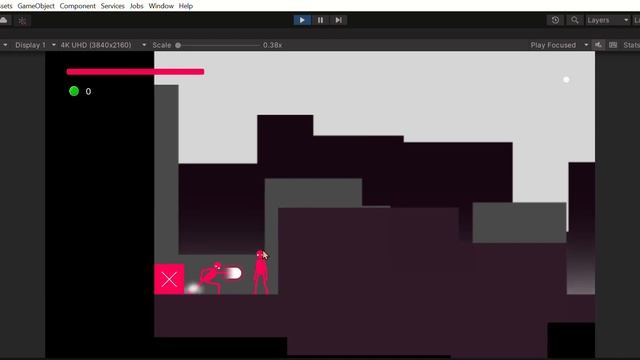Click the white moon in the sky

click(x=566, y=80)
